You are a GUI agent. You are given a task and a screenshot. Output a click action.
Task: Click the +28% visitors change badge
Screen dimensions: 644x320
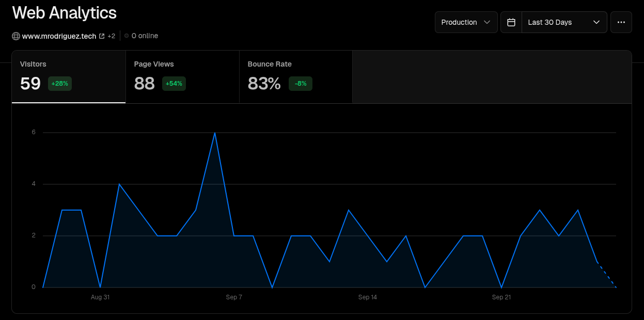point(60,84)
